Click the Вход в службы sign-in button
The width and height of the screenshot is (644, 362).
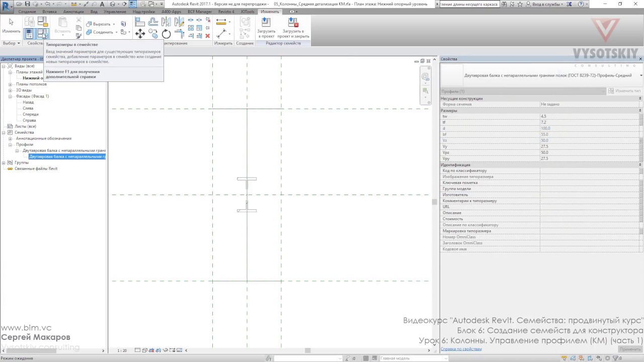[x=543, y=4]
